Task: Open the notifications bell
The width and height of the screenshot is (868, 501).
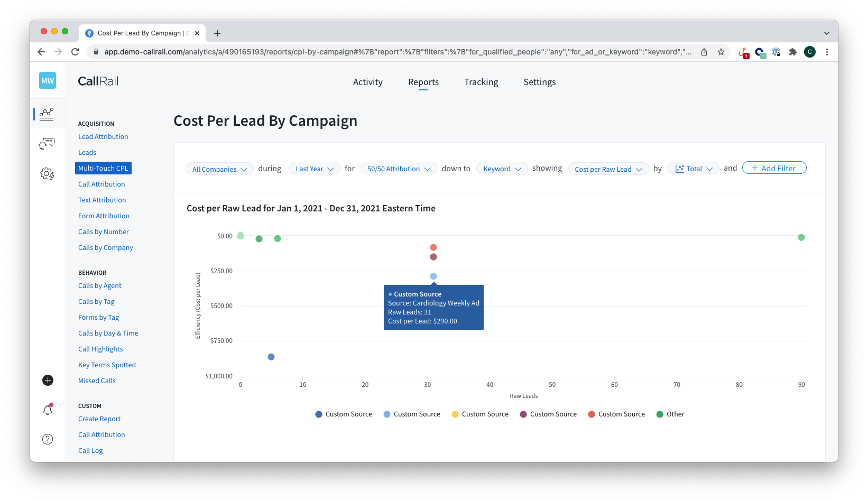Action: point(48,409)
